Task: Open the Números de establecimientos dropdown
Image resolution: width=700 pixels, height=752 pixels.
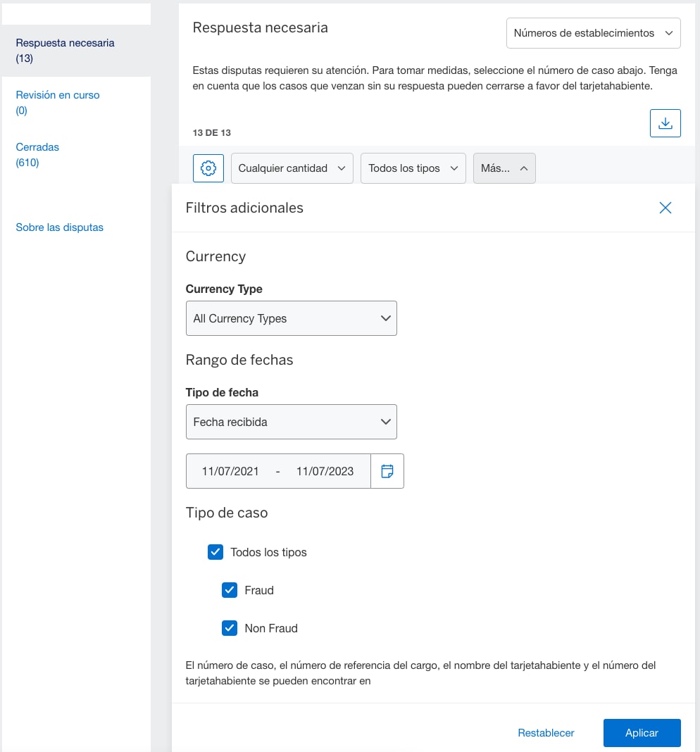Action: pos(592,32)
